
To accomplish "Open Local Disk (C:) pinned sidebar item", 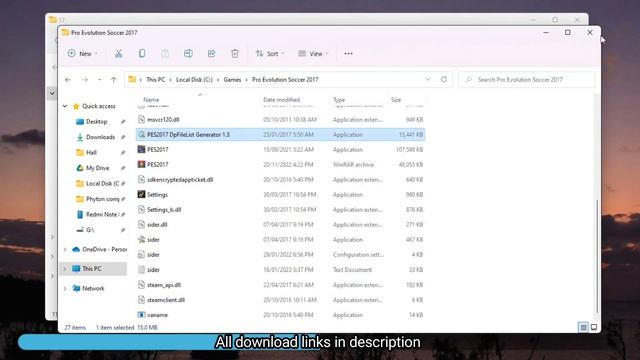I will click(x=102, y=184).
